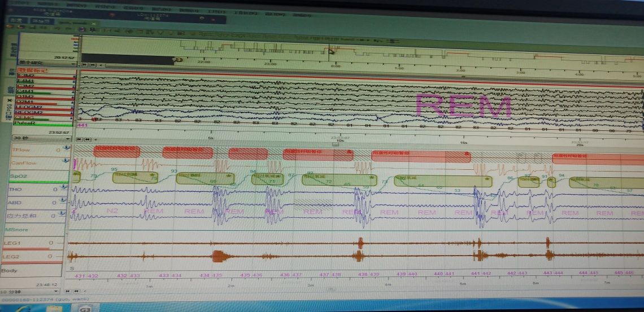Click status bar text 00000168-112374 (guo, wanli)
This screenshot has height=312, width=644.
[x=45, y=299]
